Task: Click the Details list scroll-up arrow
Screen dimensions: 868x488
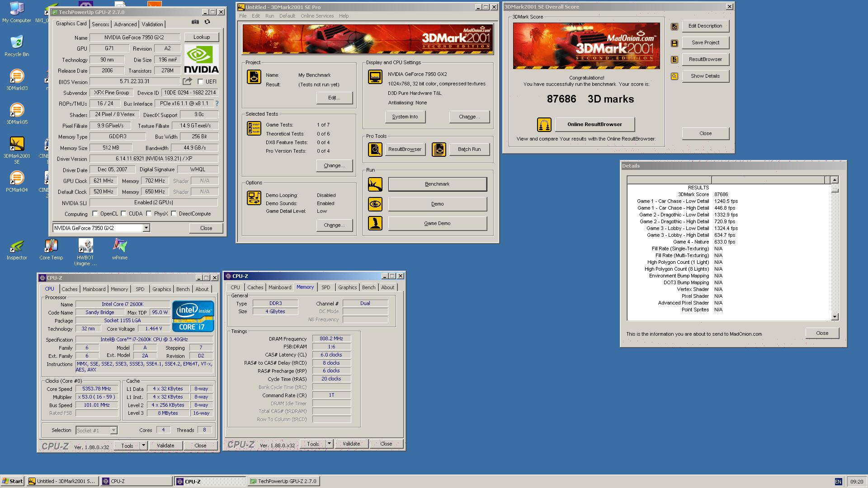Action: point(835,180)
